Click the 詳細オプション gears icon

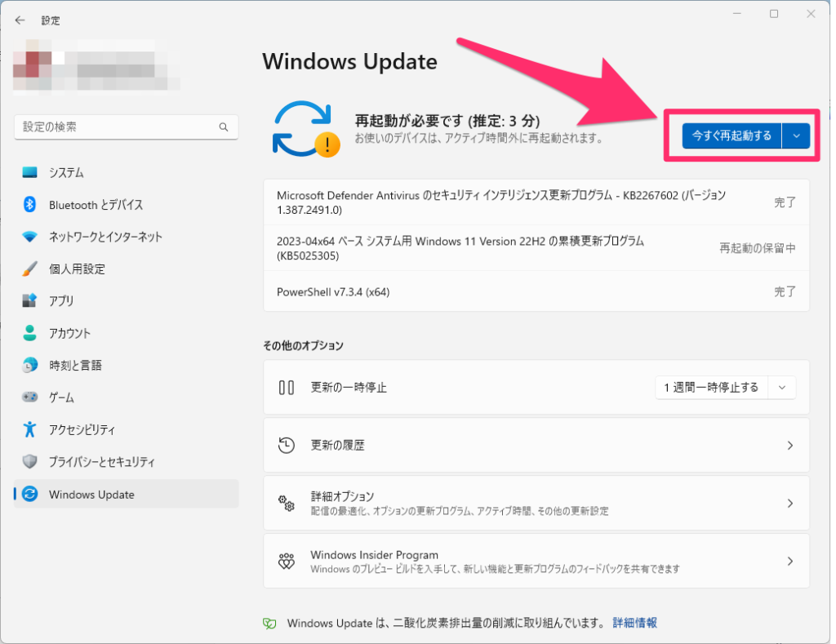[x=287, y=503]
